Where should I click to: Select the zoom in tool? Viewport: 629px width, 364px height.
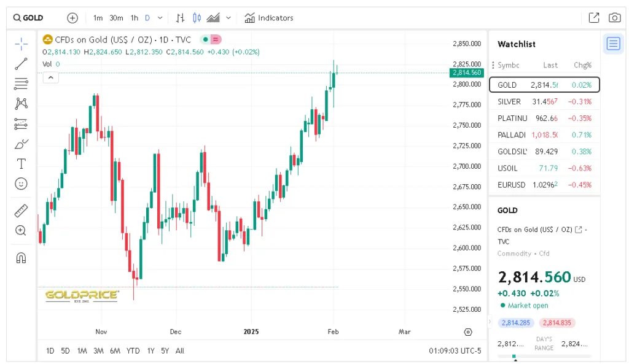(x=21, y=231)
